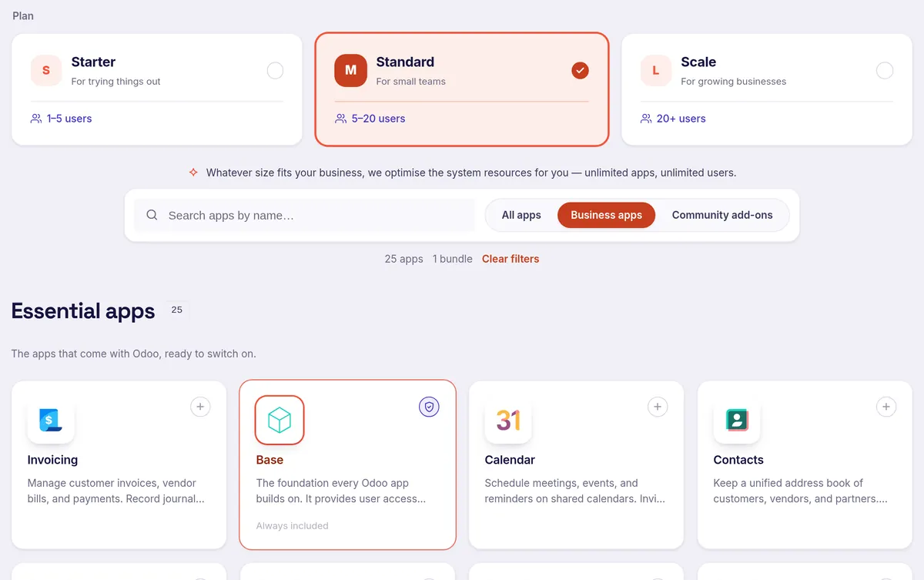Switch to the All apps filter
The width and height of the screenshot is (924, 580).
click(521, 215)
